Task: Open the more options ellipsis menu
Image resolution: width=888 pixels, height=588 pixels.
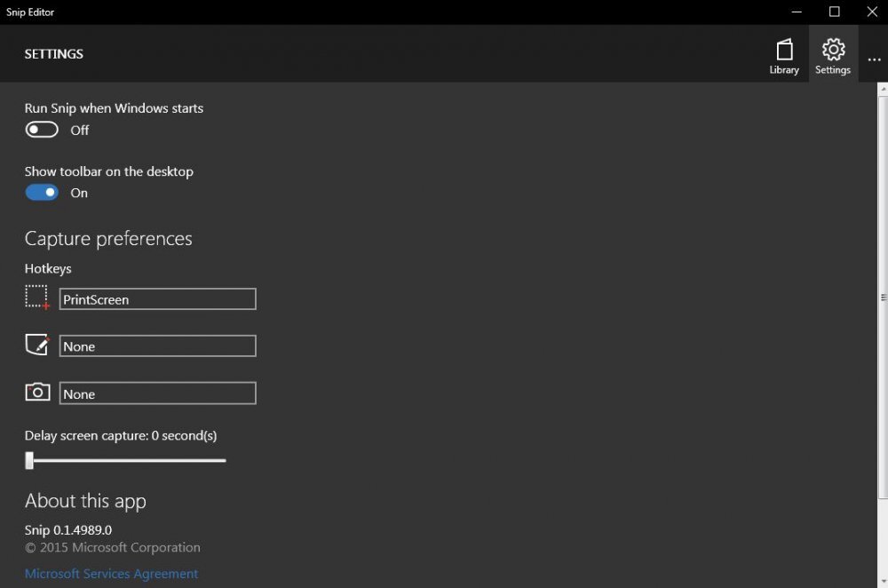Action: [874, 60]
